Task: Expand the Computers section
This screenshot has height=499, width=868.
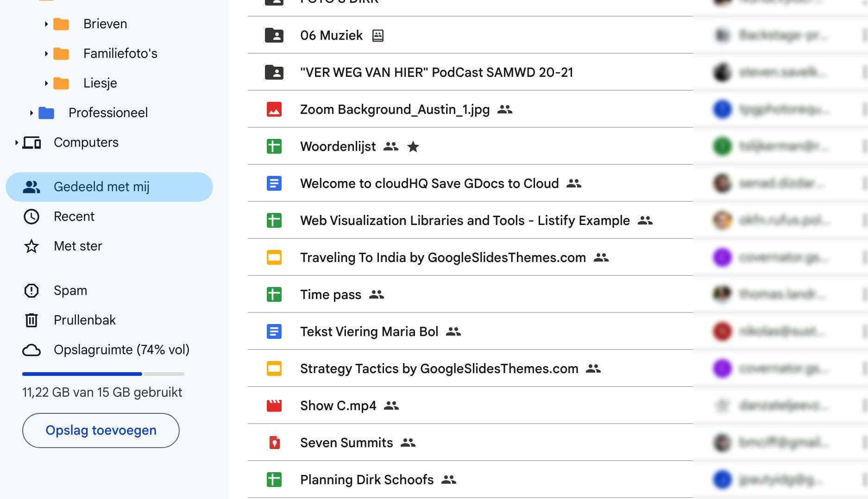Action: tap(16, 143)
